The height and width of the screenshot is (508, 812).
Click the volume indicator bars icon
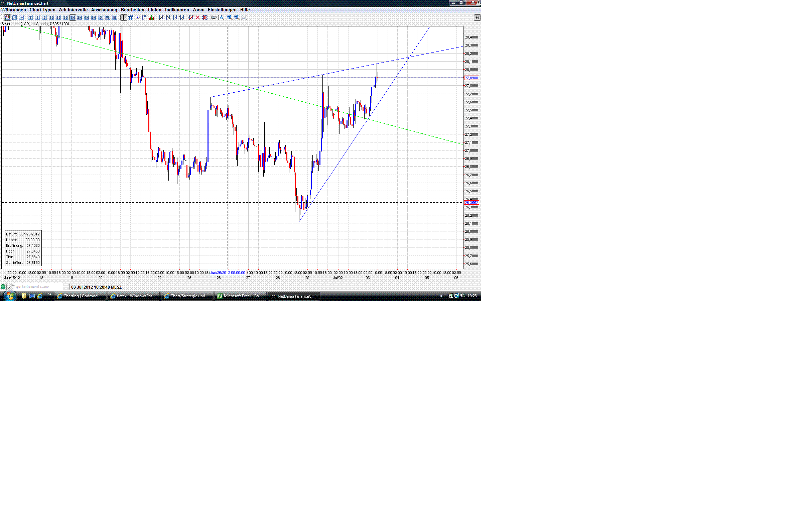point(152,17)
